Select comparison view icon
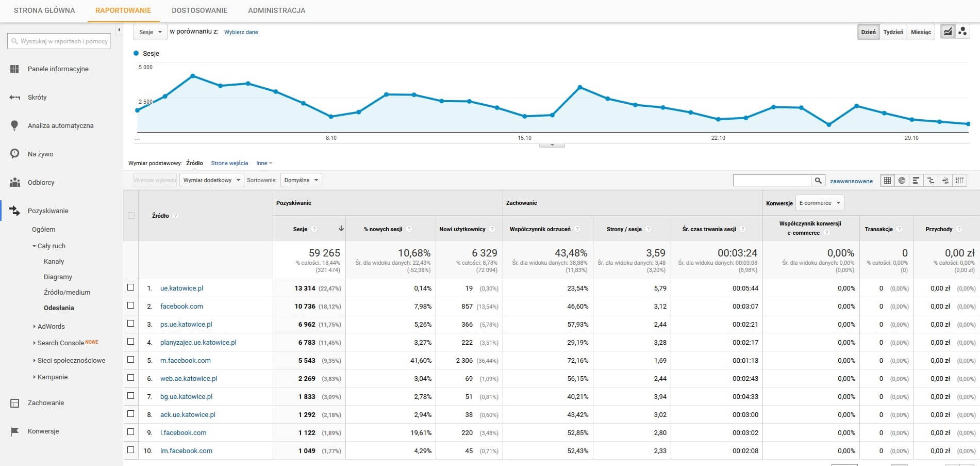Viewport: 980px width, 466px height. (x=931, y=181)
